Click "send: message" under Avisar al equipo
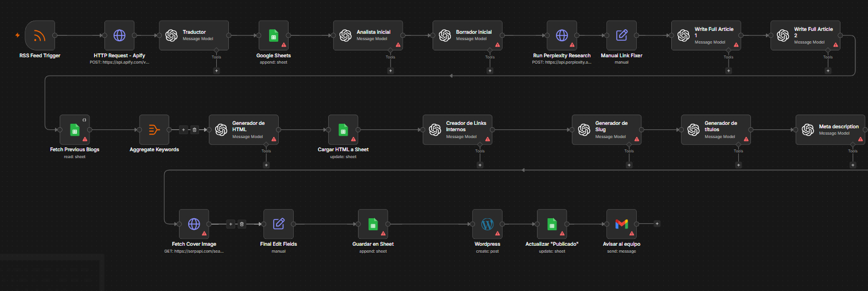Viewport: 868px width, 291px height. pyautogui.click(x=621, y=251)
